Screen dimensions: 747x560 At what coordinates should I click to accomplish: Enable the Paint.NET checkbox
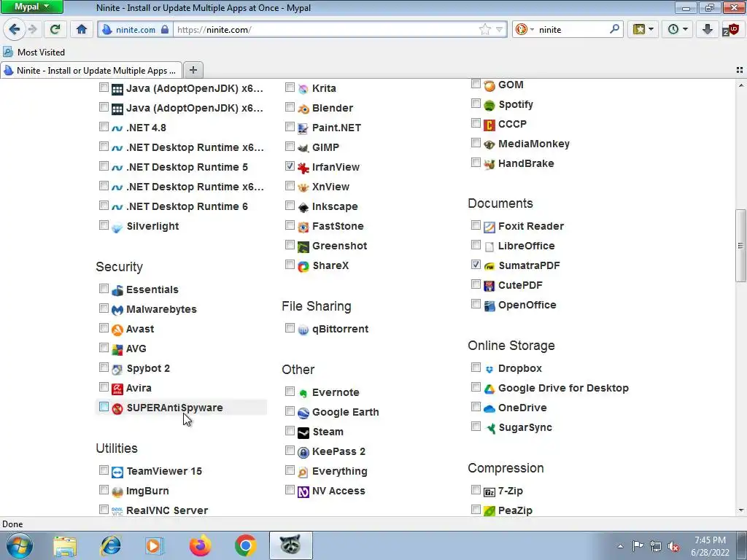(x=290, y=127)
